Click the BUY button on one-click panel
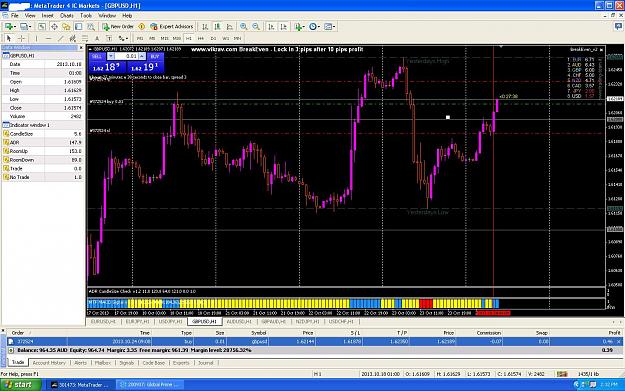The image size is (625, 391). pos(155,57)
